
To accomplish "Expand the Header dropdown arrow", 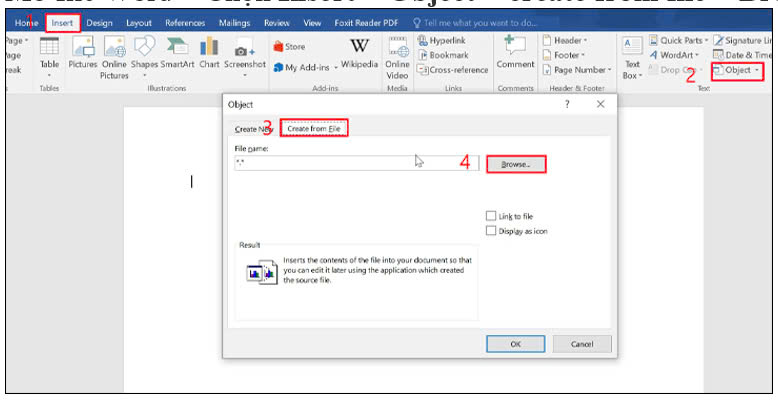I will point(585,40).
